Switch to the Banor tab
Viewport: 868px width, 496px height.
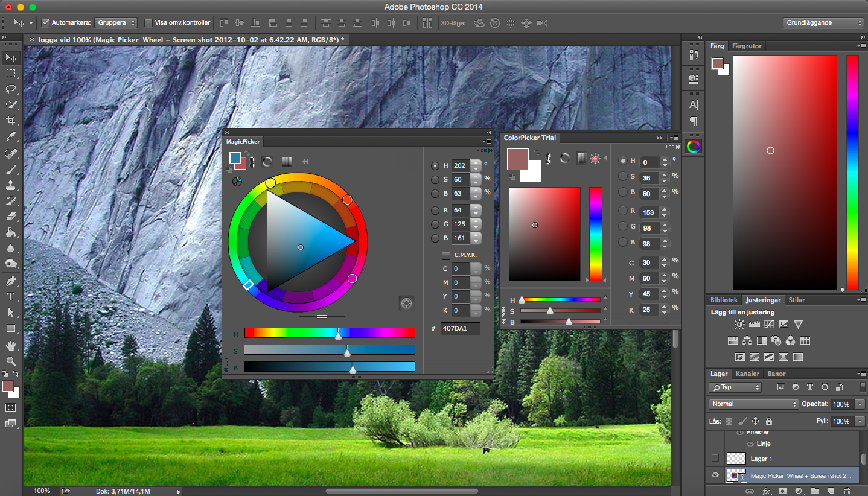(x=776, y=374)
